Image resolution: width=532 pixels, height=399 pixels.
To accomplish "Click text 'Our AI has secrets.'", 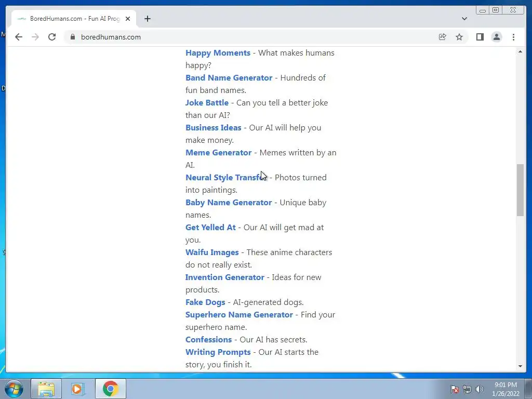I will (273, 339).
